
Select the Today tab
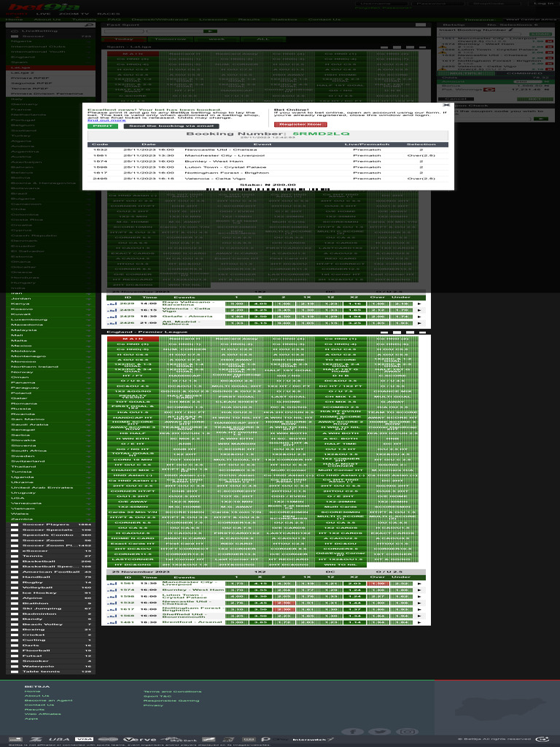[124, 39]
